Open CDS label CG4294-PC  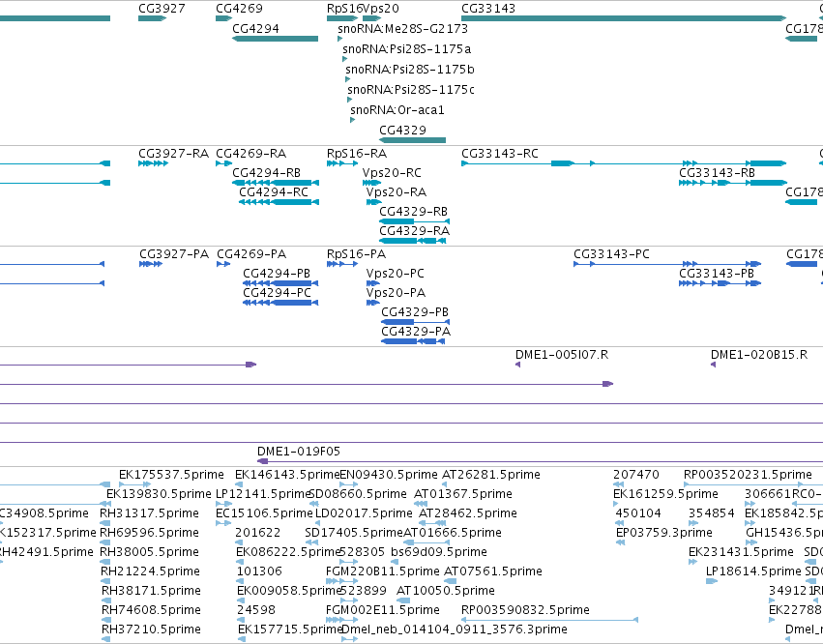pyautogui.click(x=278, y=293)
